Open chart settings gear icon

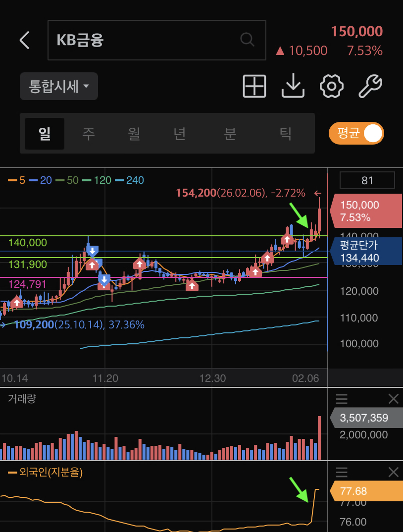tap(332, 86)
